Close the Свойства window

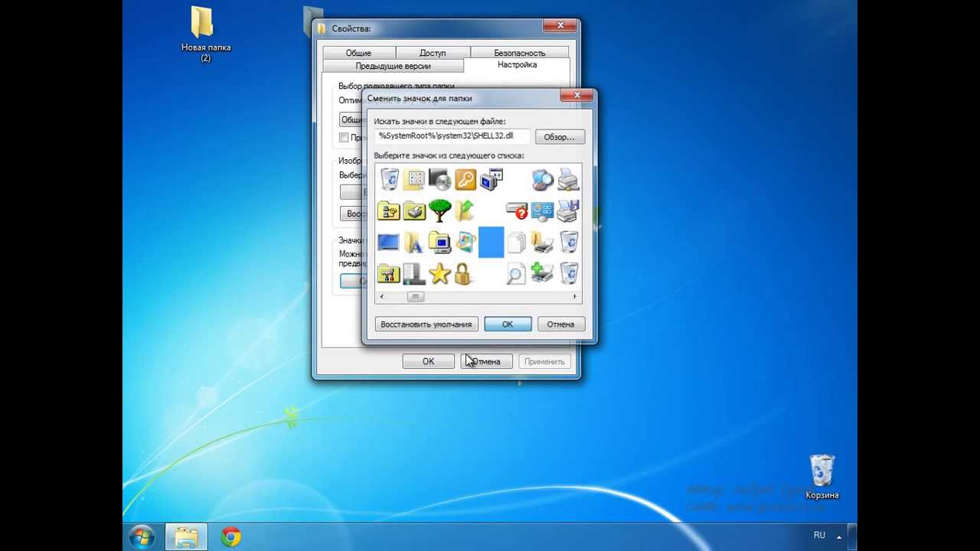tap(560, 25)
